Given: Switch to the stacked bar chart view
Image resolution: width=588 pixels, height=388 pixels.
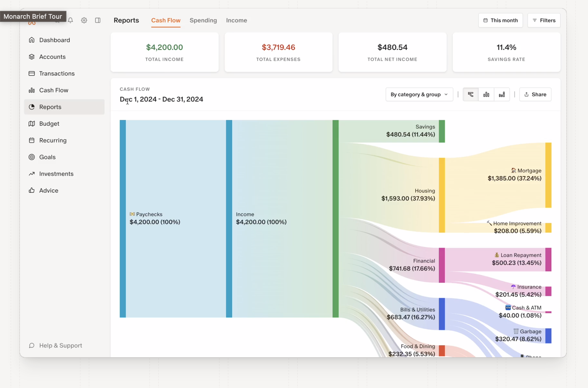Looking at the screenshot, I should (x=502, y=94).
